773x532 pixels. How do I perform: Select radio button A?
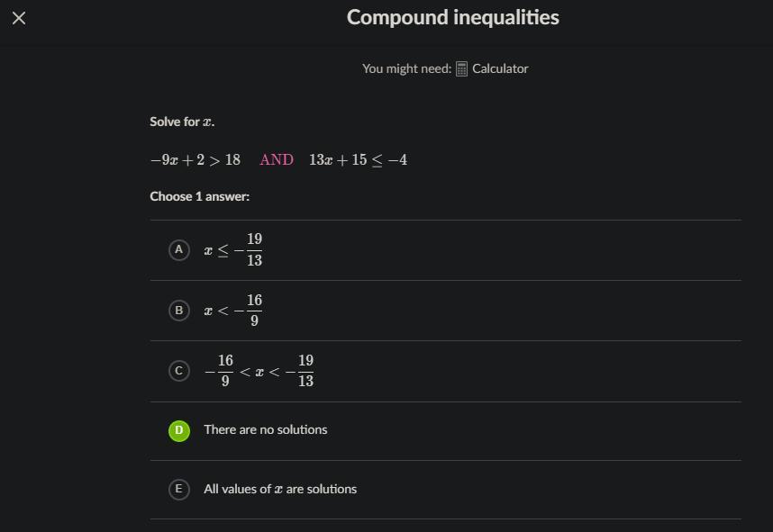pos(178,249)
